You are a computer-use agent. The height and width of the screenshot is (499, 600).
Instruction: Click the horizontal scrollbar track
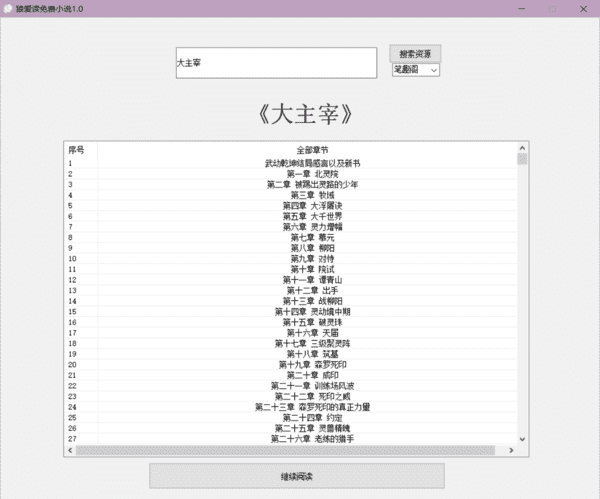285,450
